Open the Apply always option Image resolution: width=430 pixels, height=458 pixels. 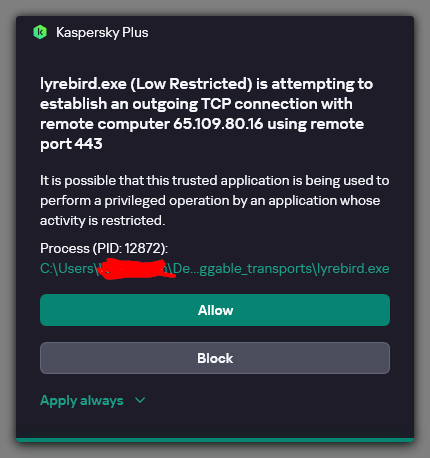(82, 400)
